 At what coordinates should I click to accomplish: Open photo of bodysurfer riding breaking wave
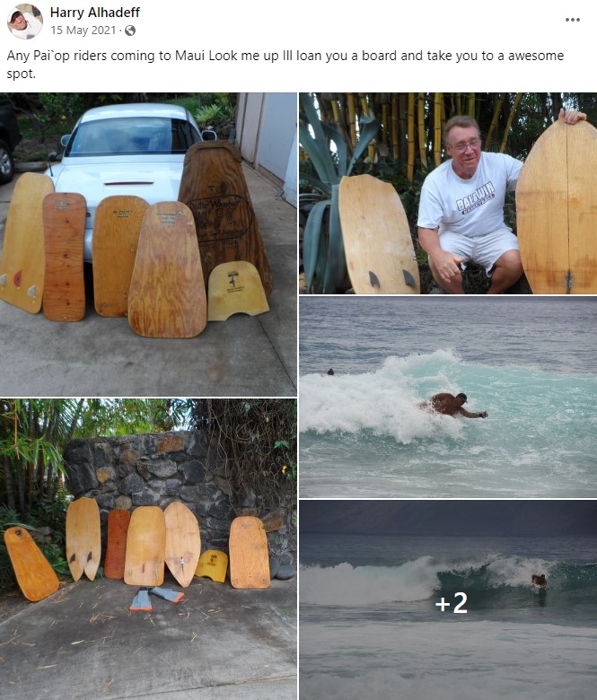tap(448, 397)
